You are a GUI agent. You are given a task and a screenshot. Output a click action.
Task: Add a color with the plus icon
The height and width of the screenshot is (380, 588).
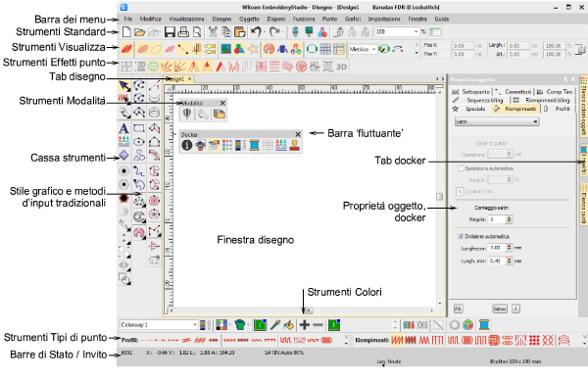coord(305,325)
